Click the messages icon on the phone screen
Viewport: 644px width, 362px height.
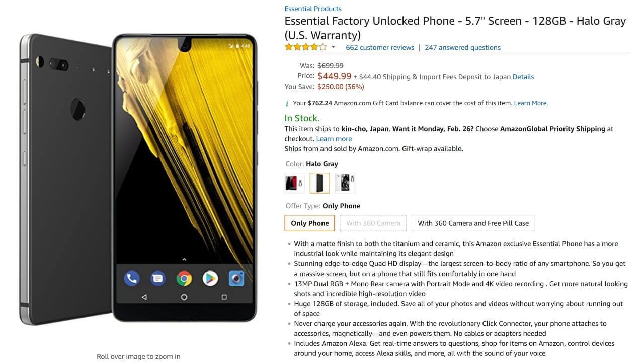pyautogui.click(x=158, y=278)
